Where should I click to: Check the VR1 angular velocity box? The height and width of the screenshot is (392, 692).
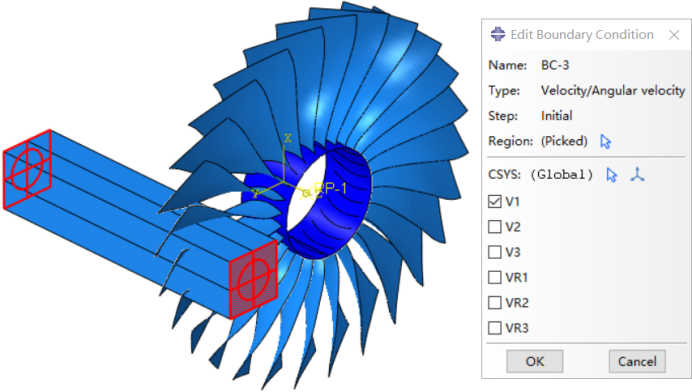click(x=495, y=278)
